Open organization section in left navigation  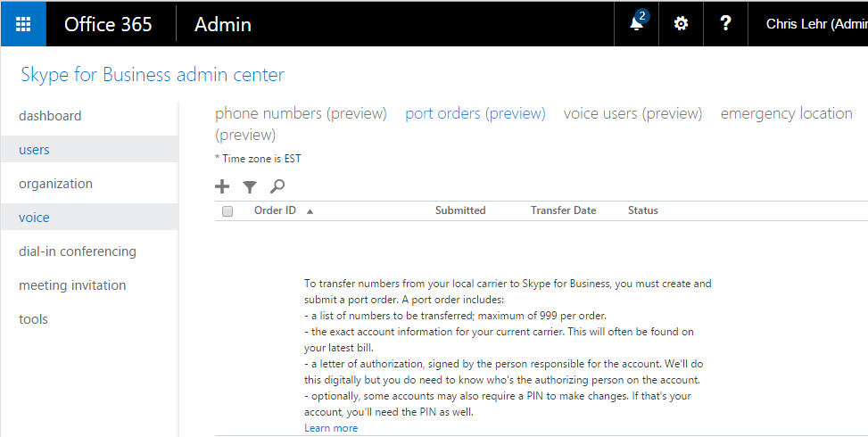(55, 184)
